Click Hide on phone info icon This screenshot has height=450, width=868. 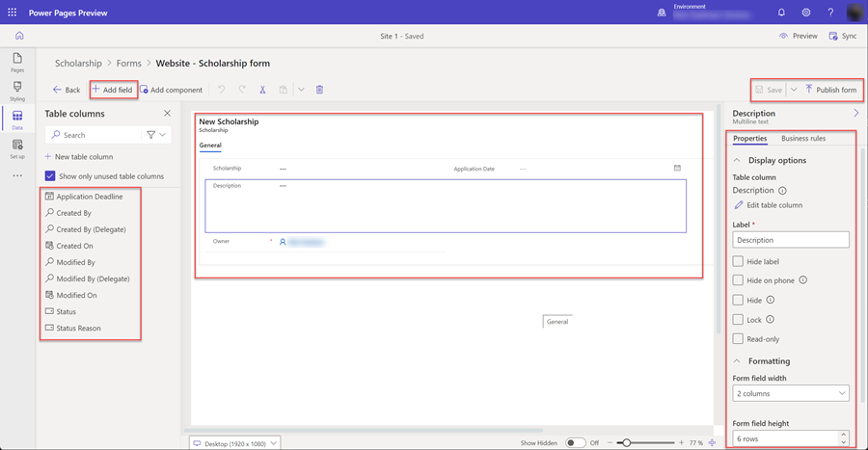(802, 280)
